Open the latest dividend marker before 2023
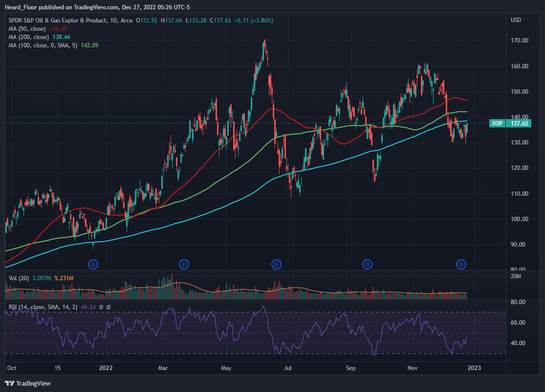545x392 pixels. pyautogui.click(x=461, y=264)
